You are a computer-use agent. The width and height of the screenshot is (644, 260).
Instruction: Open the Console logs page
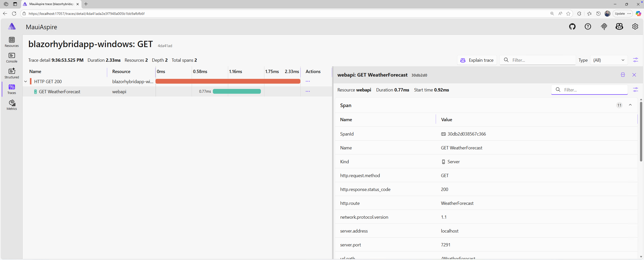click(12, 58)
